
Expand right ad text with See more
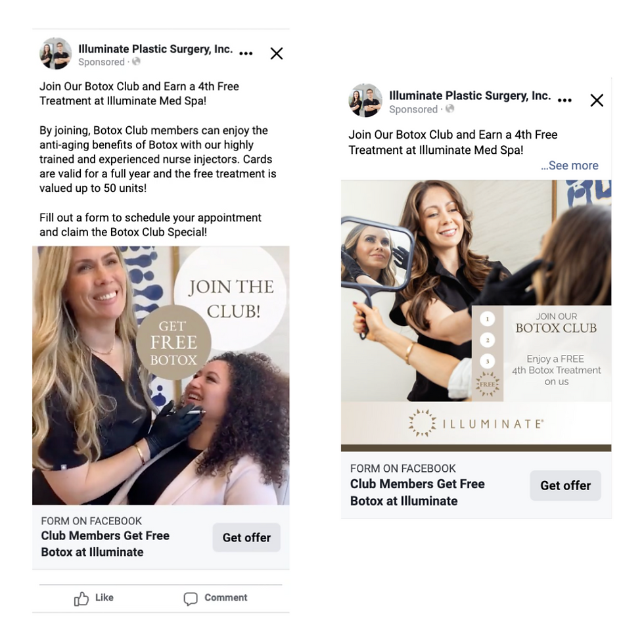point(569,166)
